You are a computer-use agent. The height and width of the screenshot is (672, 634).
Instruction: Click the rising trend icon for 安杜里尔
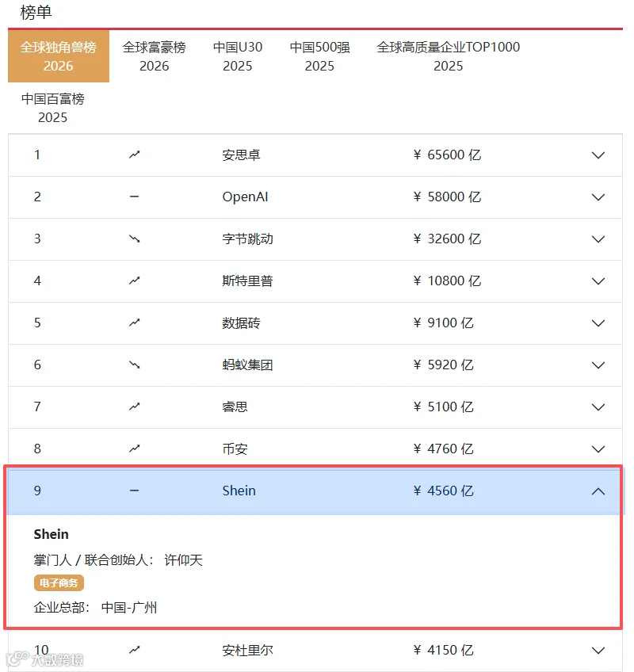pyautogui.click(x=135, y=650)
